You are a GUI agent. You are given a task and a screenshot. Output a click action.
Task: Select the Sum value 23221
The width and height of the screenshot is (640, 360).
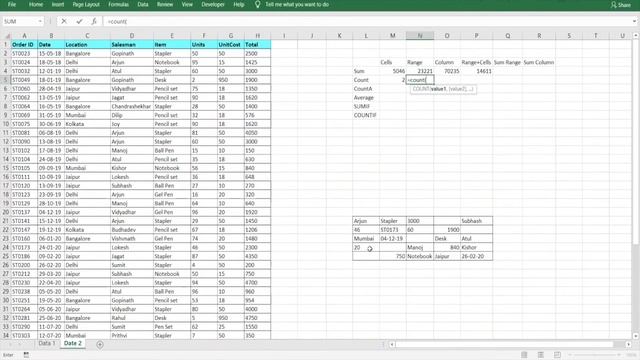coord(420,71)
